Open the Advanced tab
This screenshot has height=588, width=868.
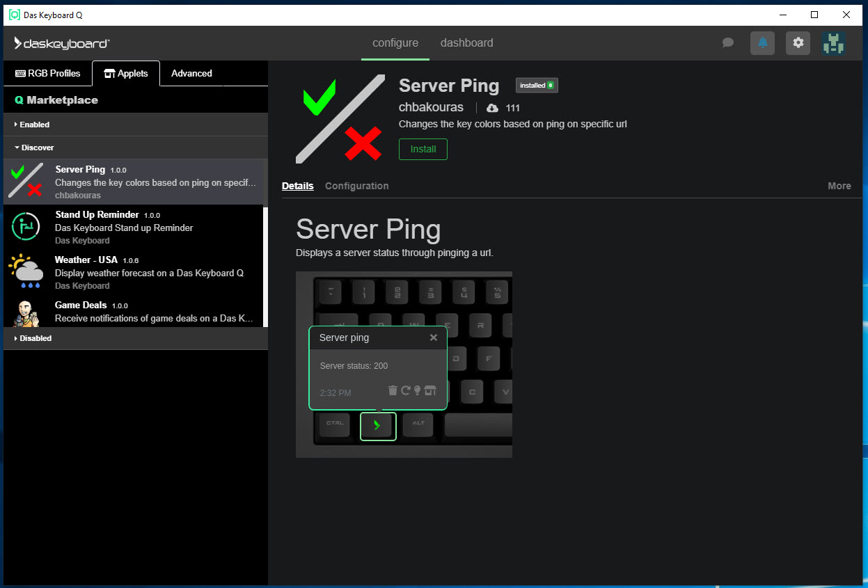pos(191,73)
